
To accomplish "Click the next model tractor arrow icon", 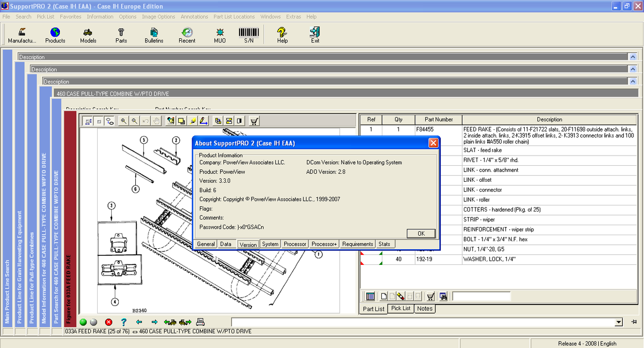I will [185, 322].
